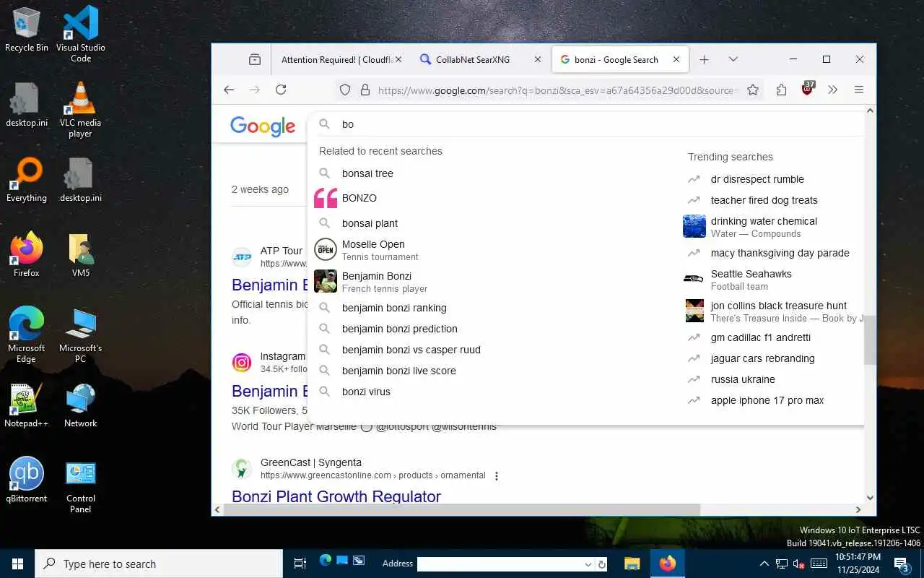Screen dimensions: 924x578
Task: Select trending 'jaguar cars rebranding'
Action: click(762, 358)
